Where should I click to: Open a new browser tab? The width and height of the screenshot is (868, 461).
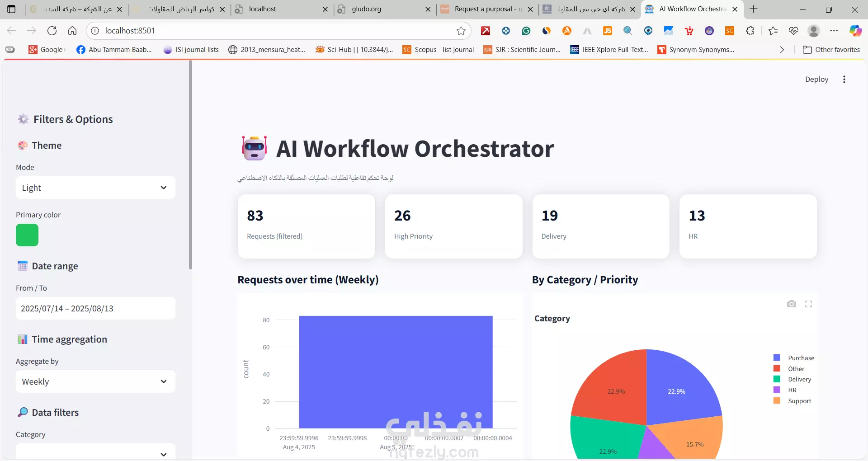pos(754,9)
